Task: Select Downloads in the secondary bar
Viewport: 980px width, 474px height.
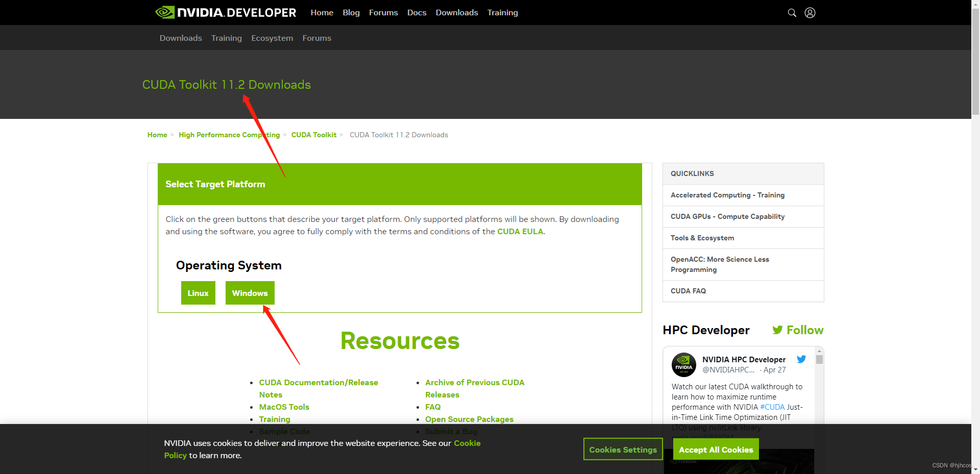Action: click(x=181, y=38)
